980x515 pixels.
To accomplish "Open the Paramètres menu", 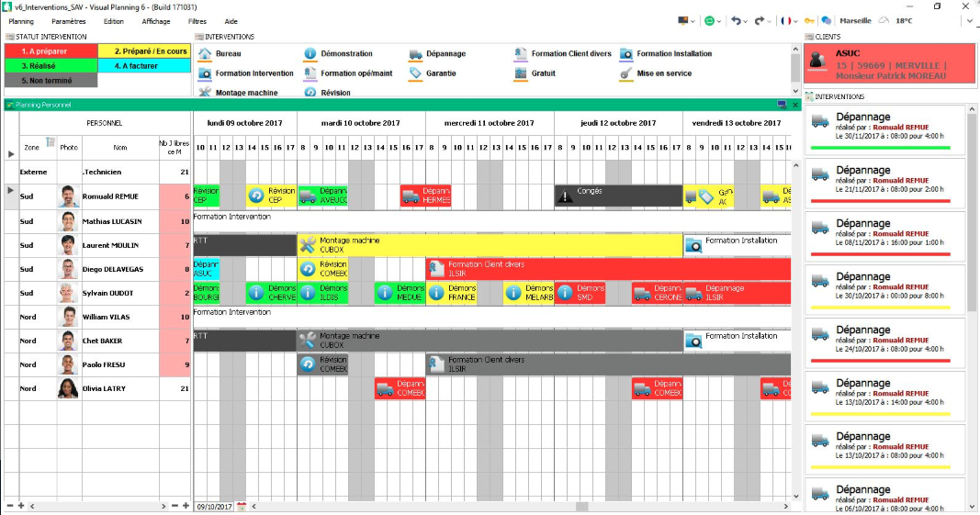I will (69, 21).
